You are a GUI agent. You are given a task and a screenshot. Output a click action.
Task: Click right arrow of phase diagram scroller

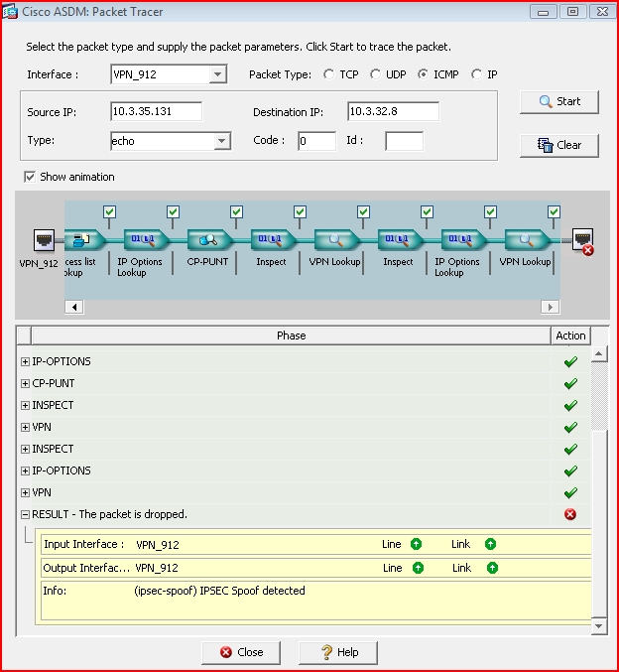[x=551, y=307]
